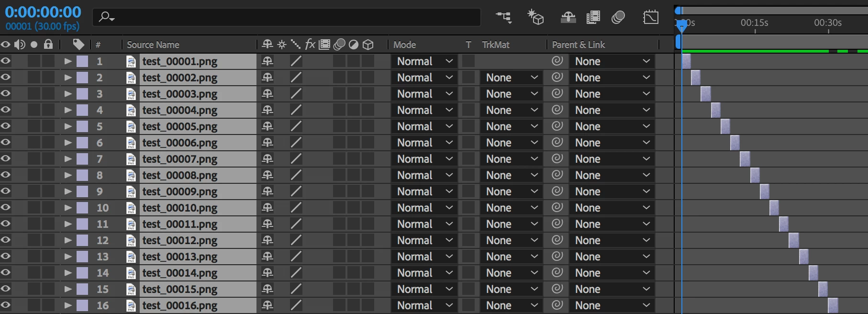This screenshot has height=314, width=868.
Task: Click the Effect fx column header icon
Action: [310, 45]
